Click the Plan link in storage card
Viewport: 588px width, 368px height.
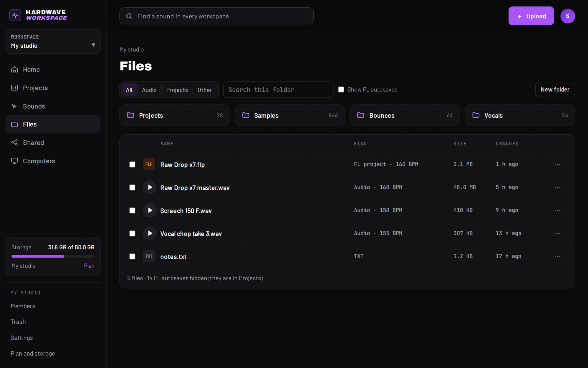(89, 266)
